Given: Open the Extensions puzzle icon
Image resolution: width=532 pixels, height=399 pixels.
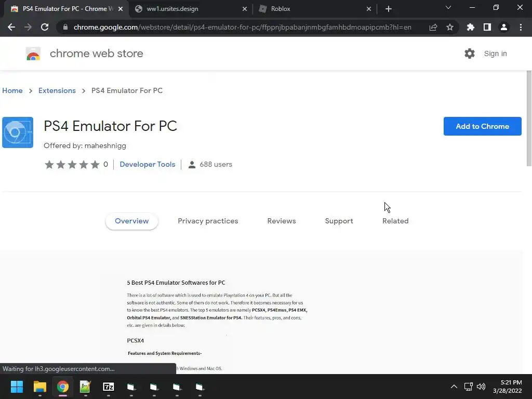Looking at the screenshot, I should 471,27.
